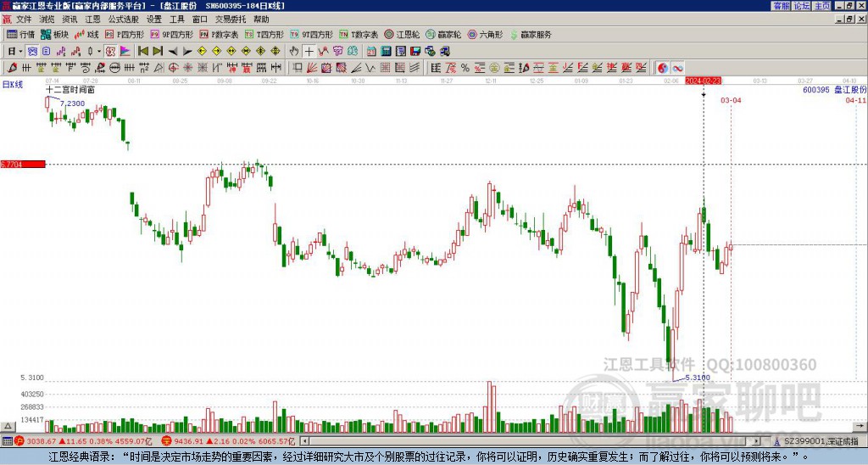The height and width of the screenshot is (465, 868).
Task: Select the hand pan tool icon
Action: point(294,51)
